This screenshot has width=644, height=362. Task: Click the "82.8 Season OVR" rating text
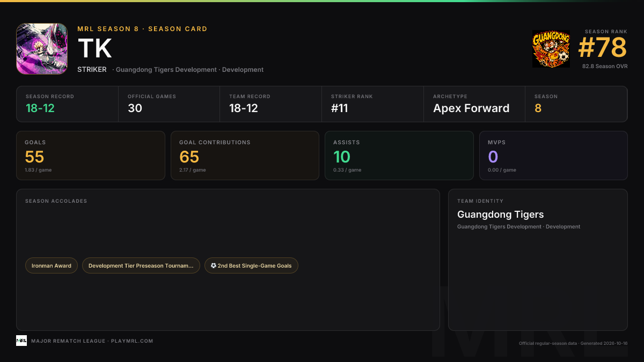point(605,67)
